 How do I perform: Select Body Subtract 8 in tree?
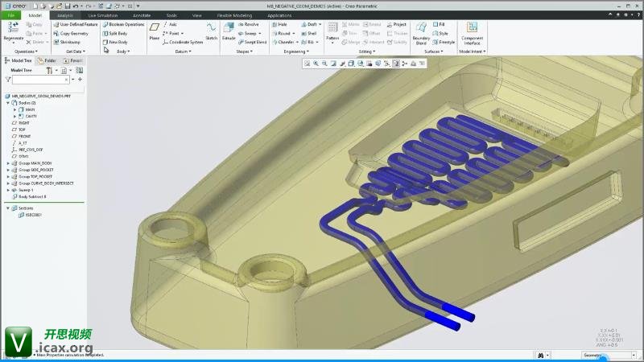pos(32,196)
